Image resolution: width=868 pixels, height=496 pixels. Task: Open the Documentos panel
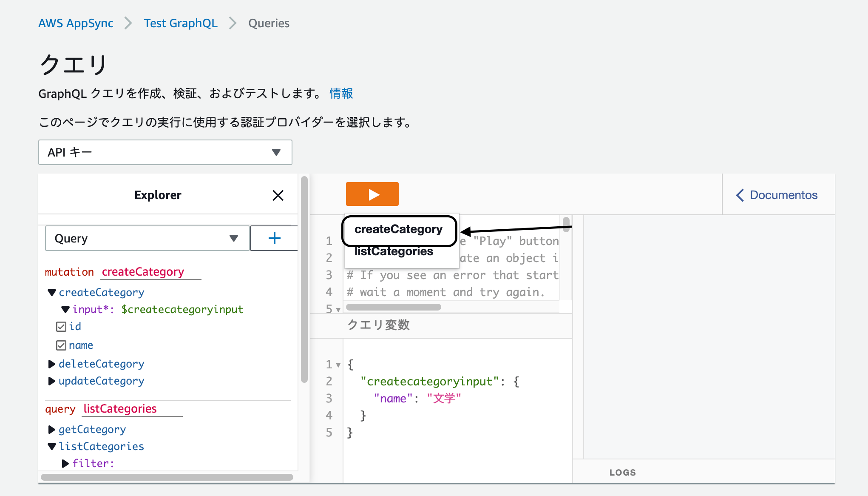pos(777,195)
